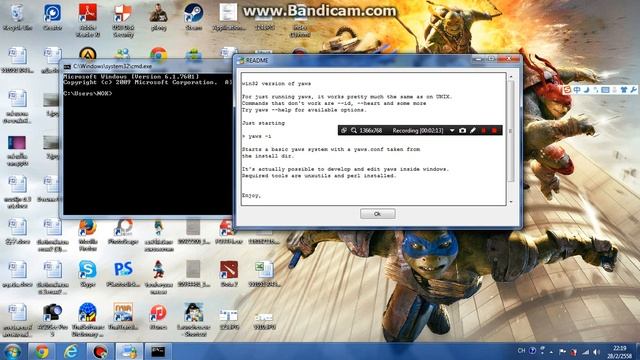
Task: Open the Bandicam recording dropdown arrow
Action: pos(452,130)
